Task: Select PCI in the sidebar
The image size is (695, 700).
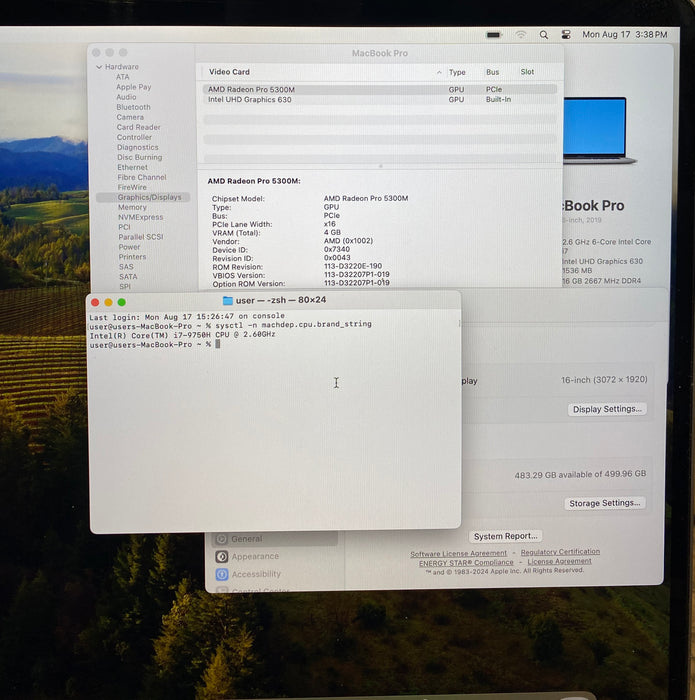Action: [124, 227]
